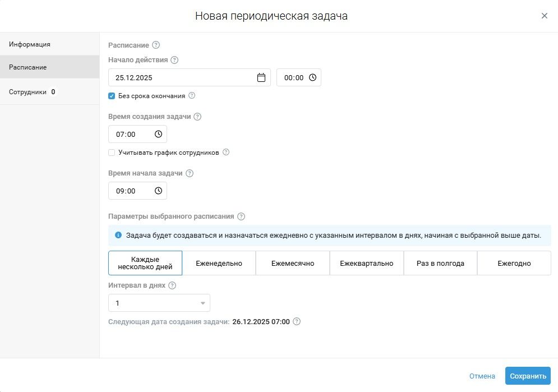Click help icon beside Начало действия

point(174,60)
